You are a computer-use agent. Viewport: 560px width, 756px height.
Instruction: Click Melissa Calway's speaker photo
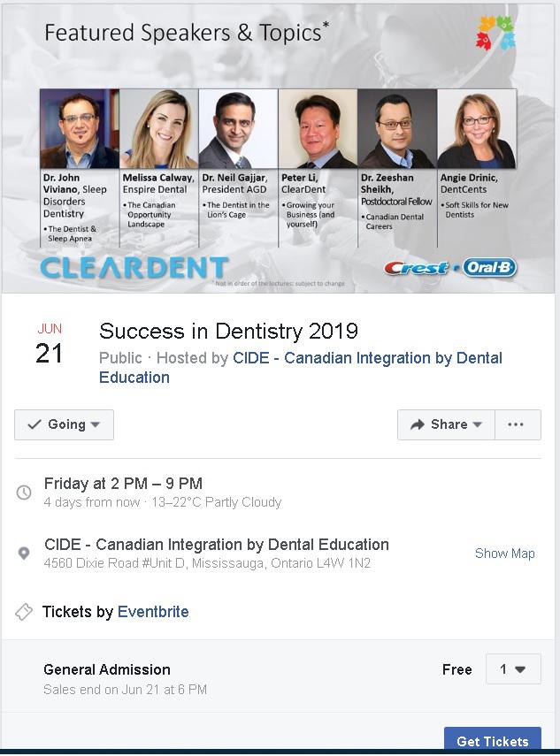tap(158, 129)
